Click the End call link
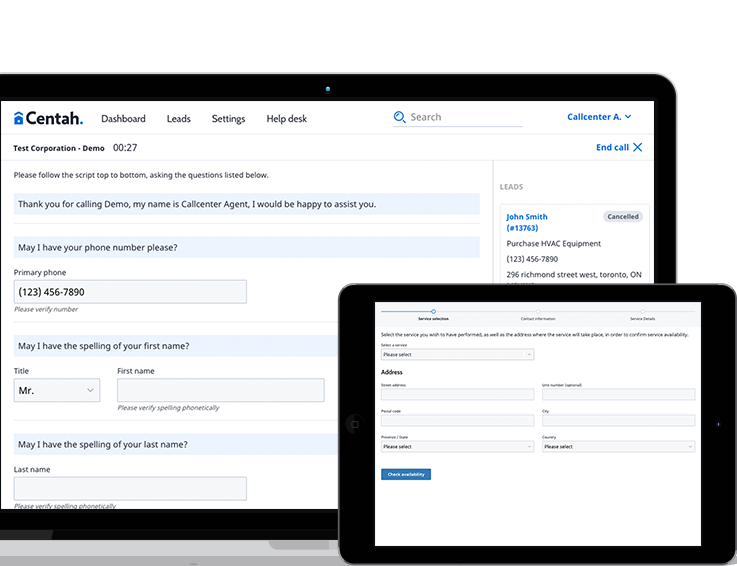Screen dimensions: 737x566 [612, 147]
